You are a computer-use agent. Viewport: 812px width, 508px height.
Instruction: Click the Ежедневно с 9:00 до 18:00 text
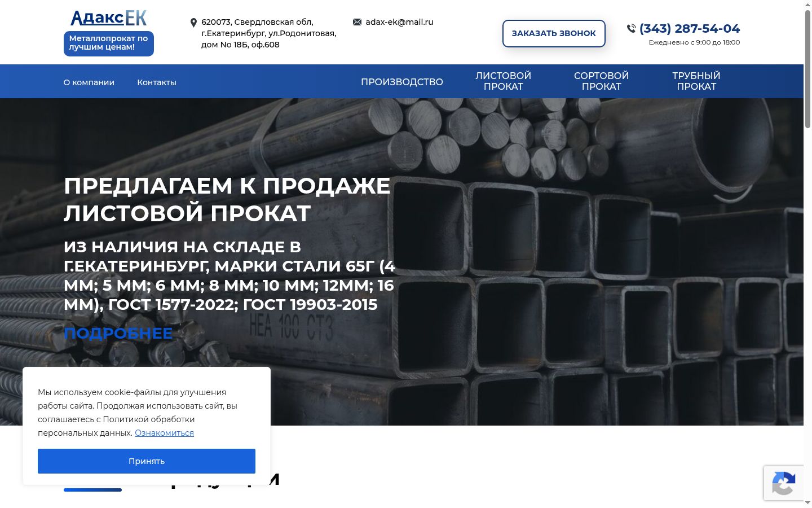click(x=694, y=42)
